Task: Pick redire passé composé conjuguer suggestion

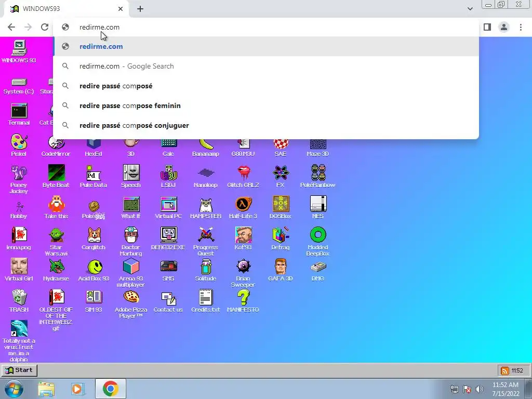Action: point(266,125)
